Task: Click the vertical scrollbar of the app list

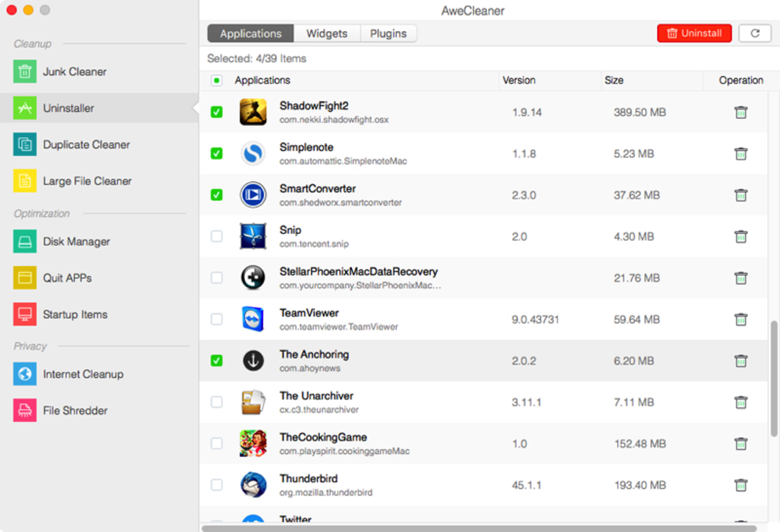Action: pos(774,378)
